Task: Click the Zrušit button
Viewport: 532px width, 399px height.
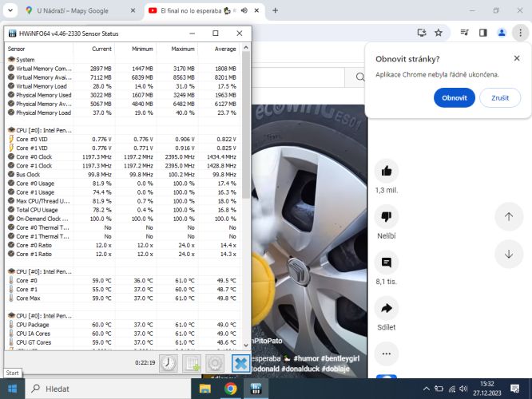Action: point(500,97)
